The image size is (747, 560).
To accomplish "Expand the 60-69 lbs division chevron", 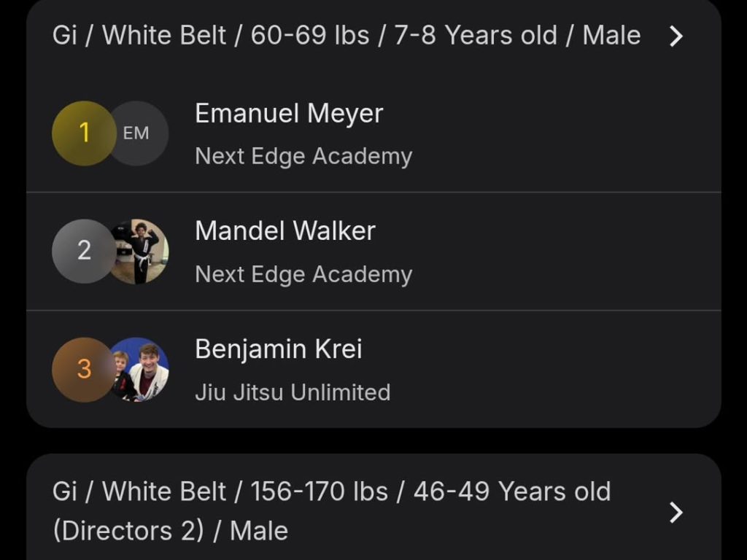I will [x=676, y=36].
